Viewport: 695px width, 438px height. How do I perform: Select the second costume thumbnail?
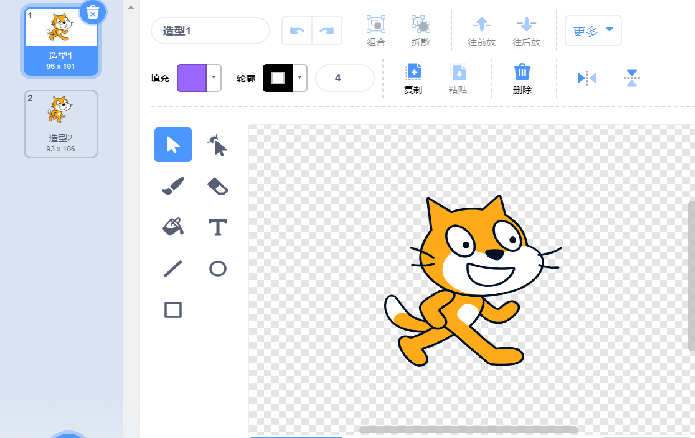[61, 124]
